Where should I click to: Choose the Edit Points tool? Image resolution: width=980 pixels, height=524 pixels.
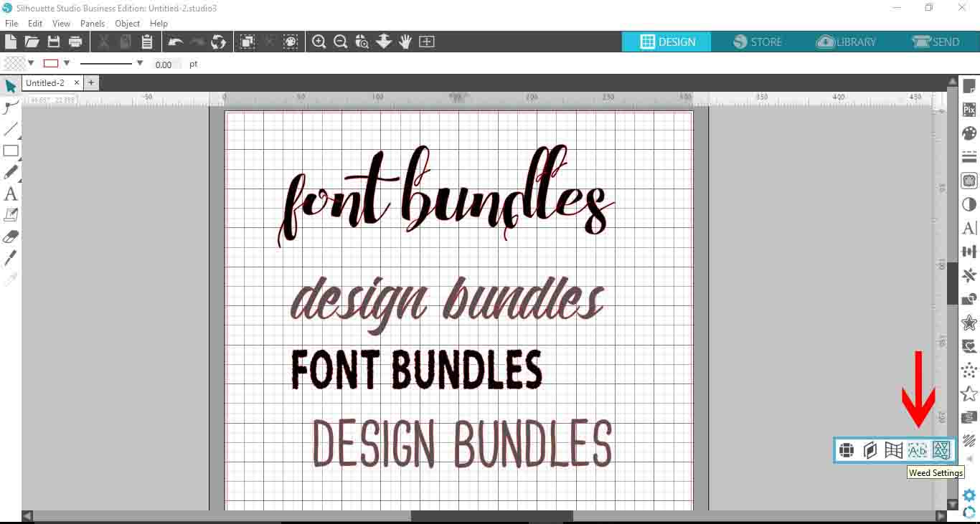(x=11, y=108)
